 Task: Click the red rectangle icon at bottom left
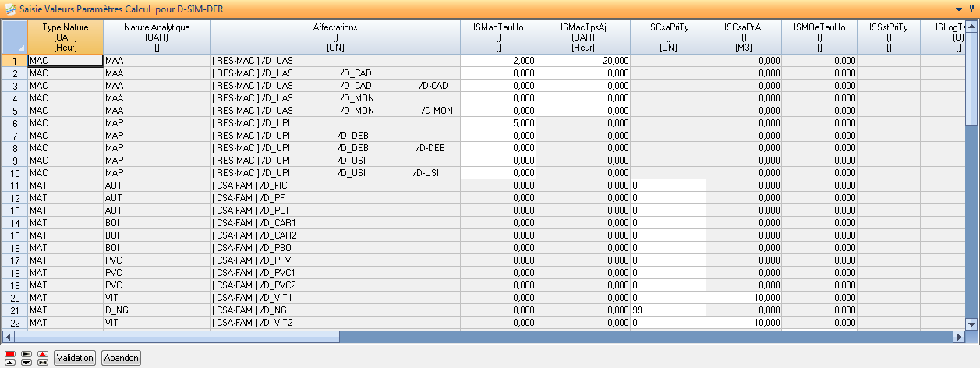point(9,353)
